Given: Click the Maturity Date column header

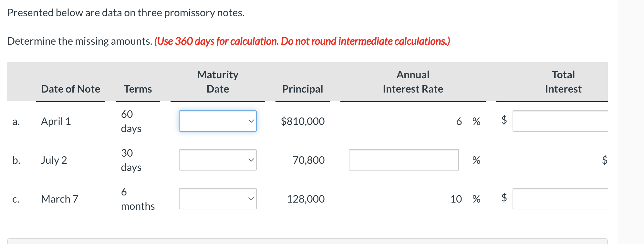Looking at the screenshot, I should (217, 82).
